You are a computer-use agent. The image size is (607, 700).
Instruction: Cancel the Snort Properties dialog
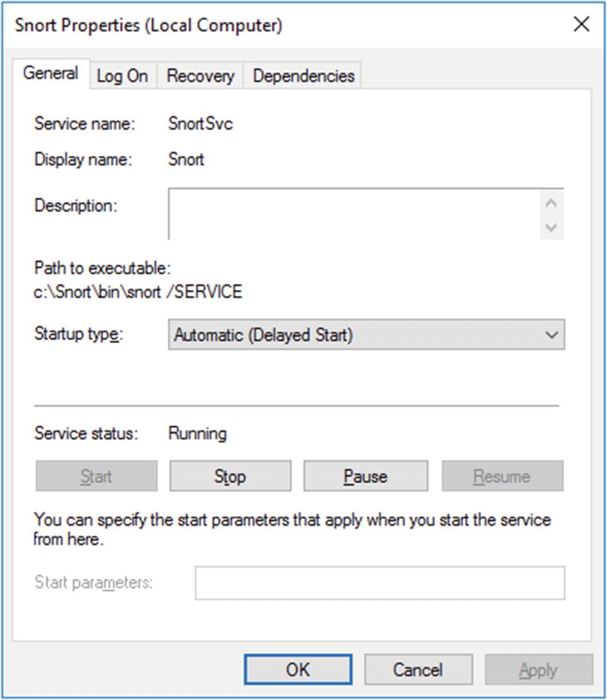tap(418, 669)
